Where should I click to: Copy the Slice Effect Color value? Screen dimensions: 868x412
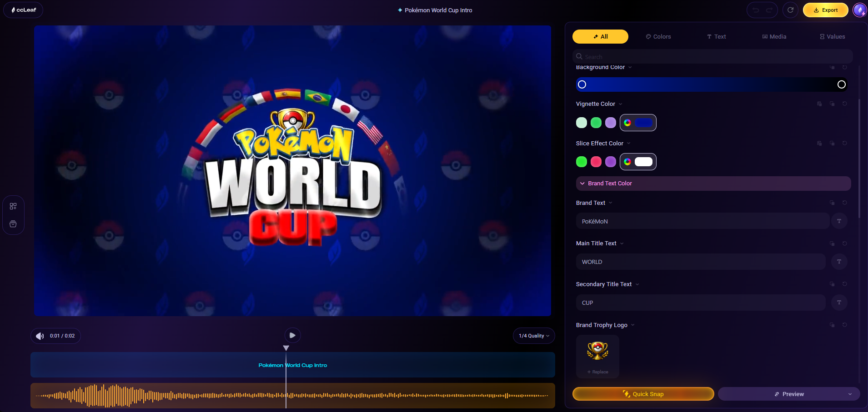click(832, 144)
